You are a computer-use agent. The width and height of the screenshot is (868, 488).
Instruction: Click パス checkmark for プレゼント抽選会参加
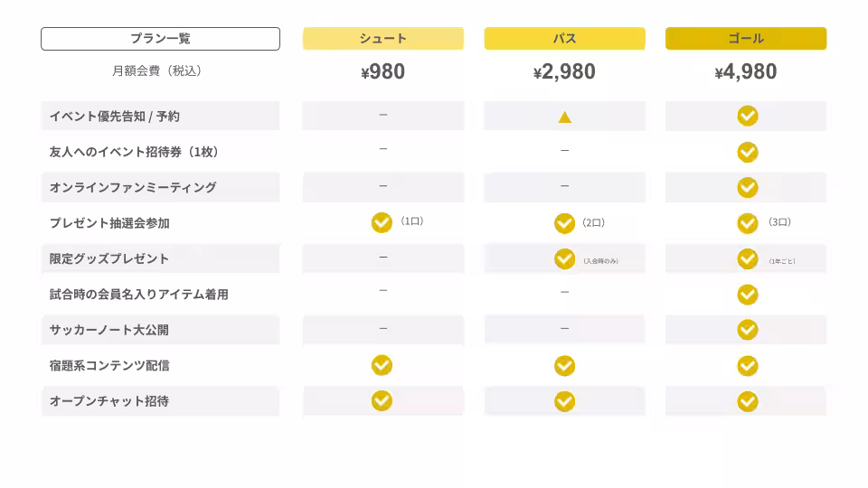coord(564,223)
